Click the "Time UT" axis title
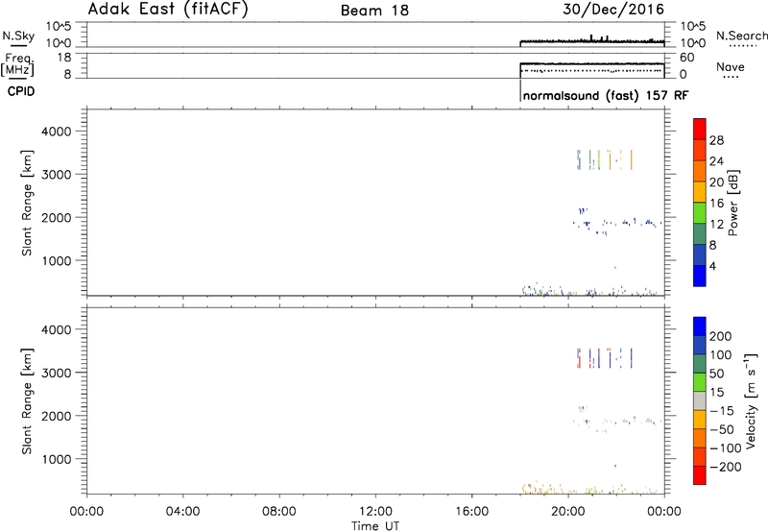768x532 pixels. 375,526
